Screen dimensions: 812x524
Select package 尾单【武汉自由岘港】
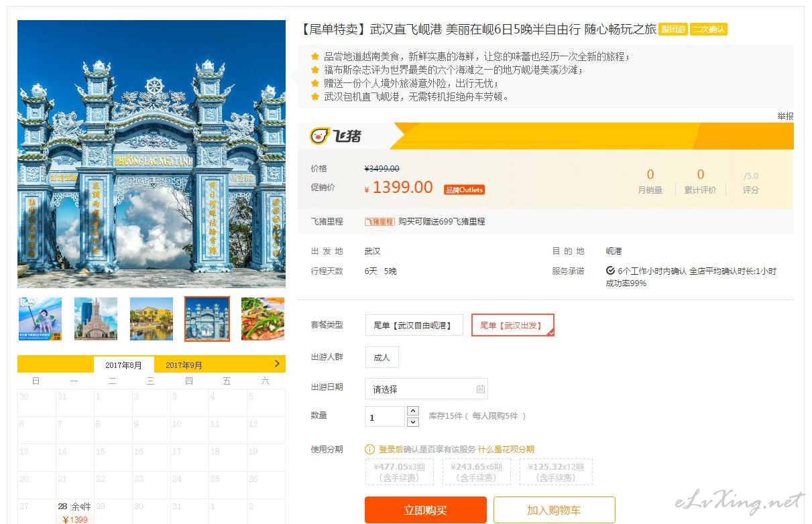(x=414, y=325)
